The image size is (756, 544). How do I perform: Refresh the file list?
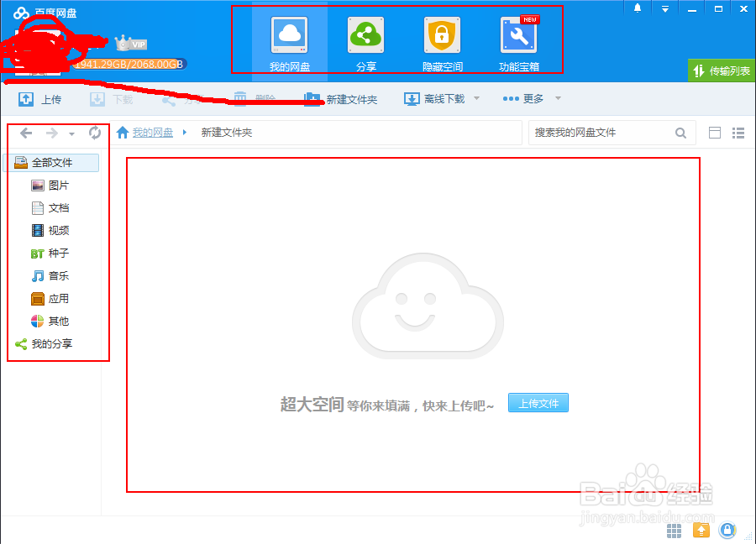tap(95, 133)
